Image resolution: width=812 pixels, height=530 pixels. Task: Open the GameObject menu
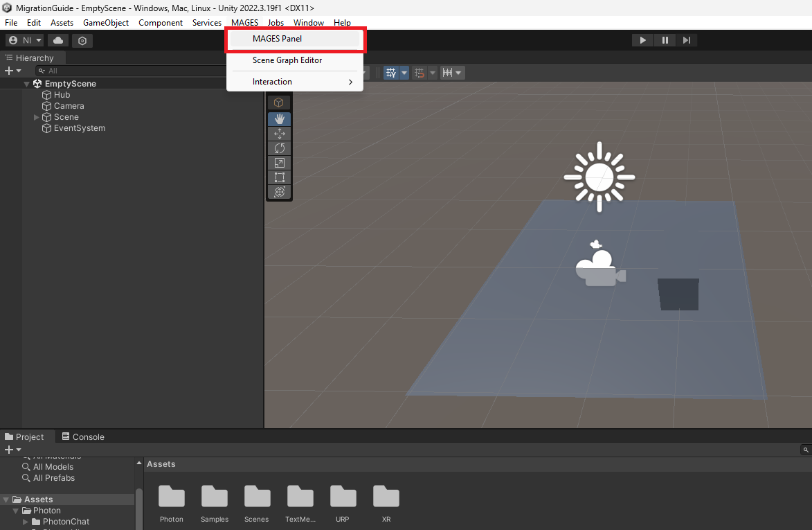coord(106,23)
